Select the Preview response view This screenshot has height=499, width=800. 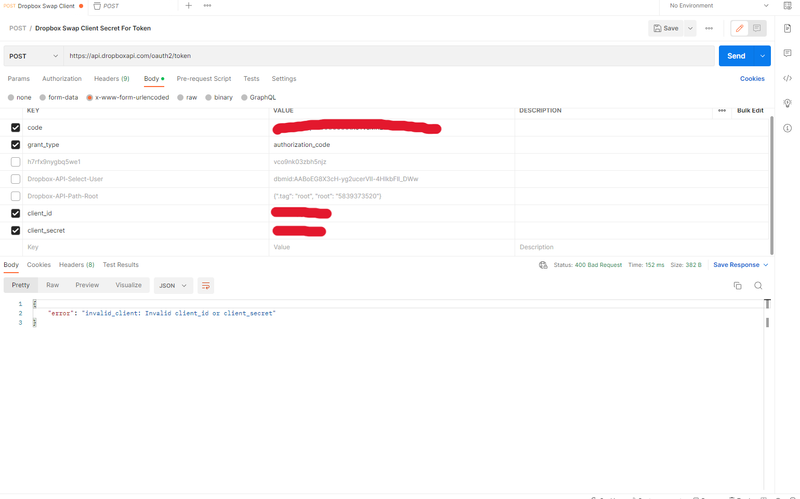click(x=87, y=285)
